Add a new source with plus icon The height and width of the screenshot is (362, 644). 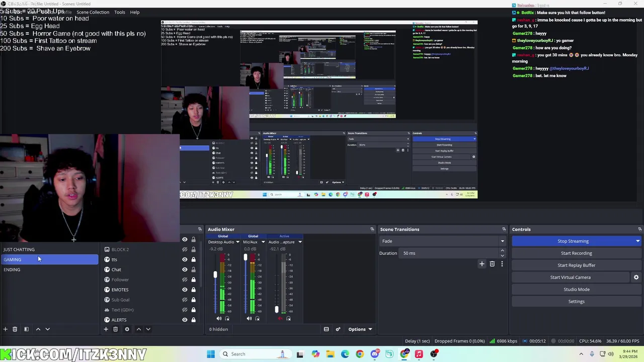click(x=106, y=329)
